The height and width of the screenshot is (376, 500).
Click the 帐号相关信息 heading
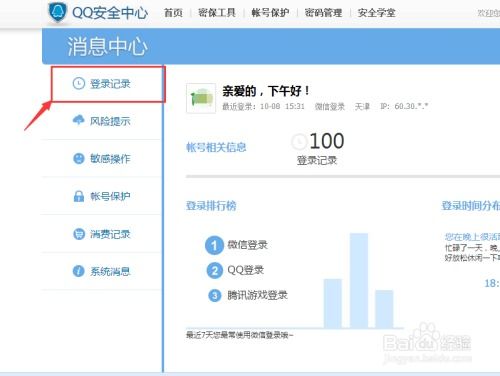point(216,147)
